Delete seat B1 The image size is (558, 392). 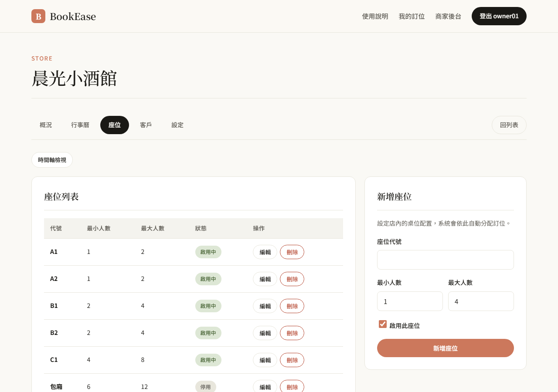point(292,306)
